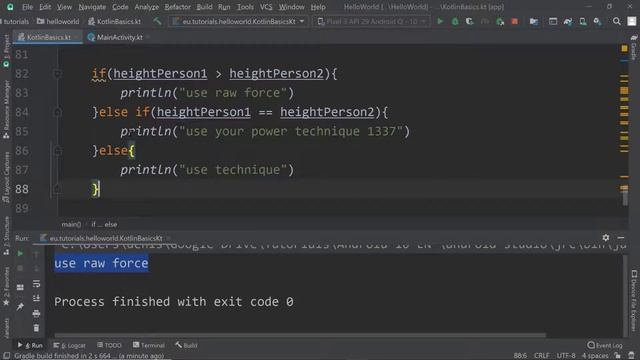Click the 'use raw force' console output line
Screen dimensions: 640x360
pyautogui.click(x=101, y=263)
